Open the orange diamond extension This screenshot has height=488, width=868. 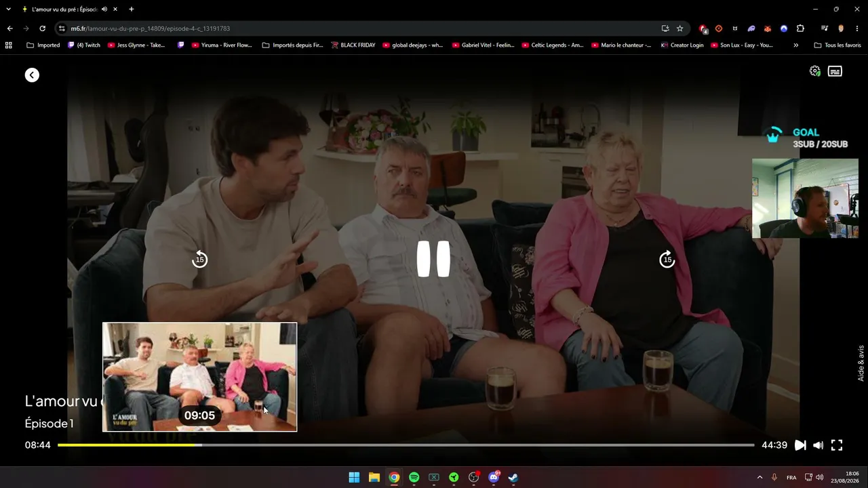[719, 28]
